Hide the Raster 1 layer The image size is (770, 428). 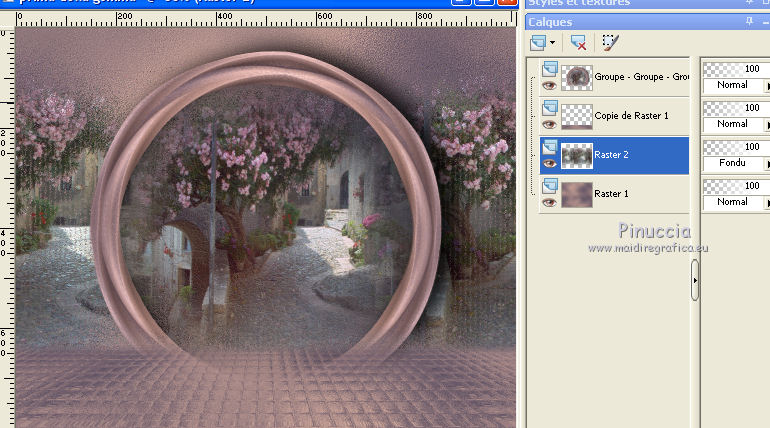549,202
